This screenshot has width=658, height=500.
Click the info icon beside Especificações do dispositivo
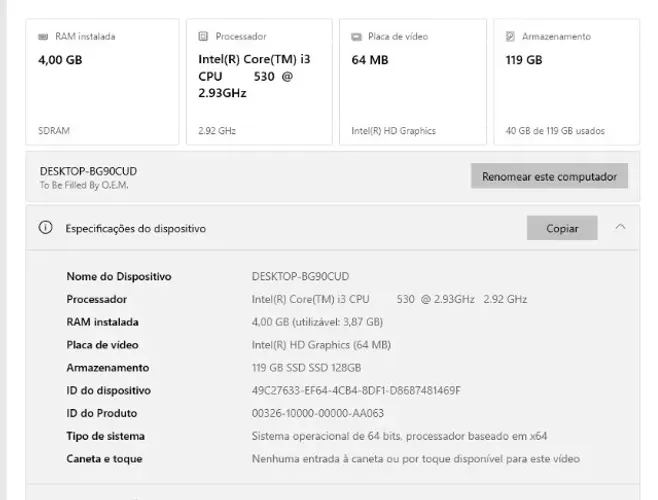(x=45, y=228)
